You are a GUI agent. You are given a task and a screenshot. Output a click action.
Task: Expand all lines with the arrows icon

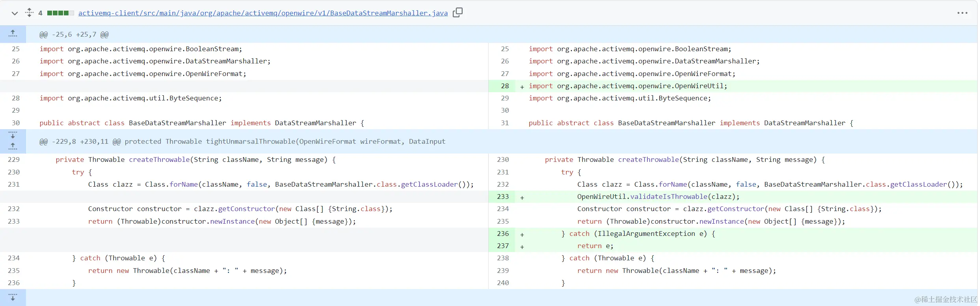[x=29, y=13]
